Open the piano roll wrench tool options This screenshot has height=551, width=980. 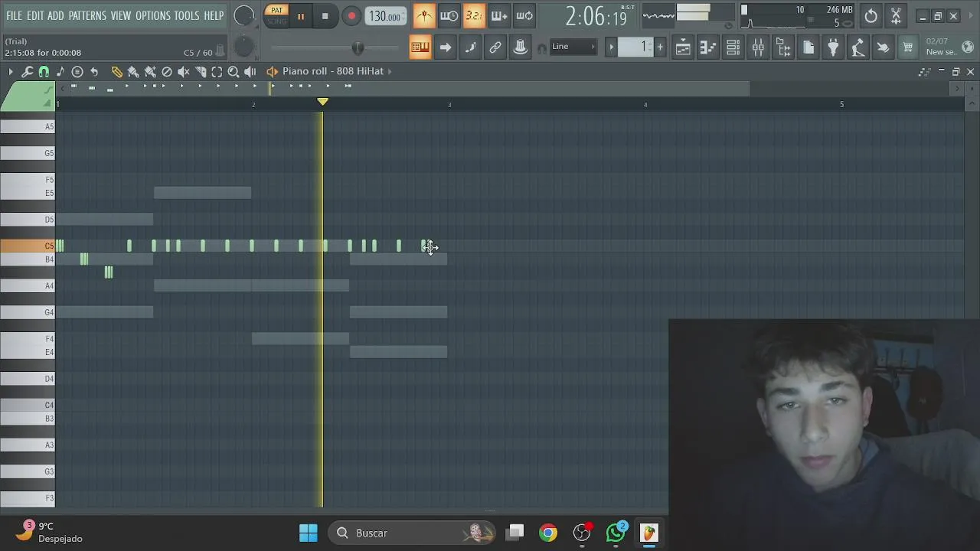click(27, 71)
